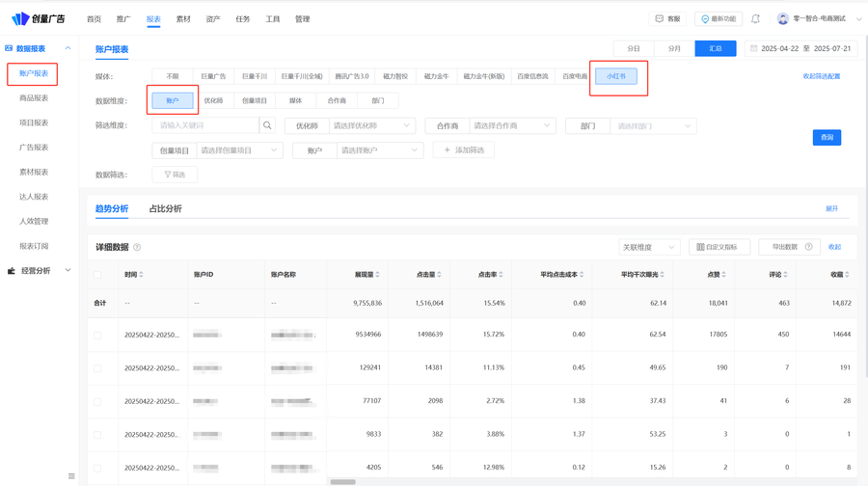Click the plus icon in 添加筛选
868x486 pixels.
tap(448, 150)
